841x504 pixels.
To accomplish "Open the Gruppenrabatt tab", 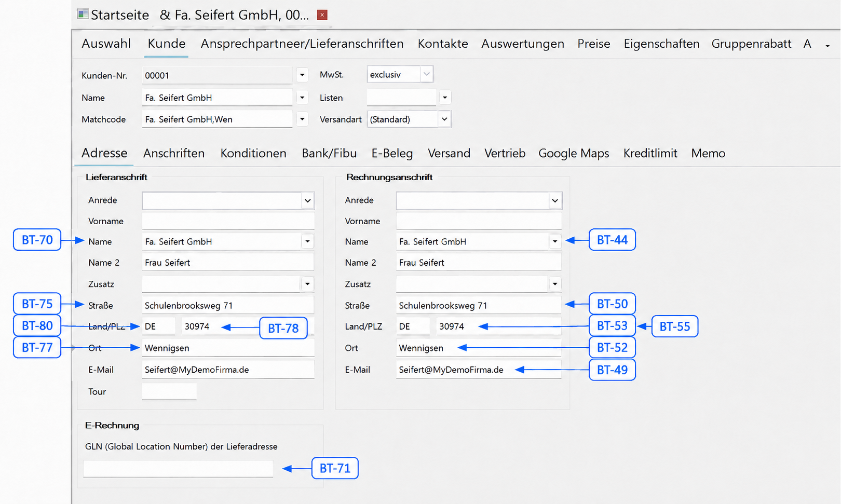I will (751, 44).
